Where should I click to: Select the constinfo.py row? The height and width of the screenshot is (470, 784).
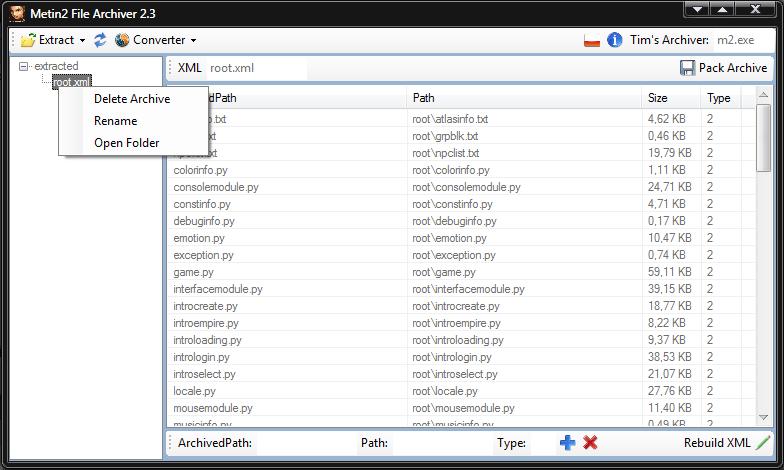pyautogui.click(x=460, y=204)
